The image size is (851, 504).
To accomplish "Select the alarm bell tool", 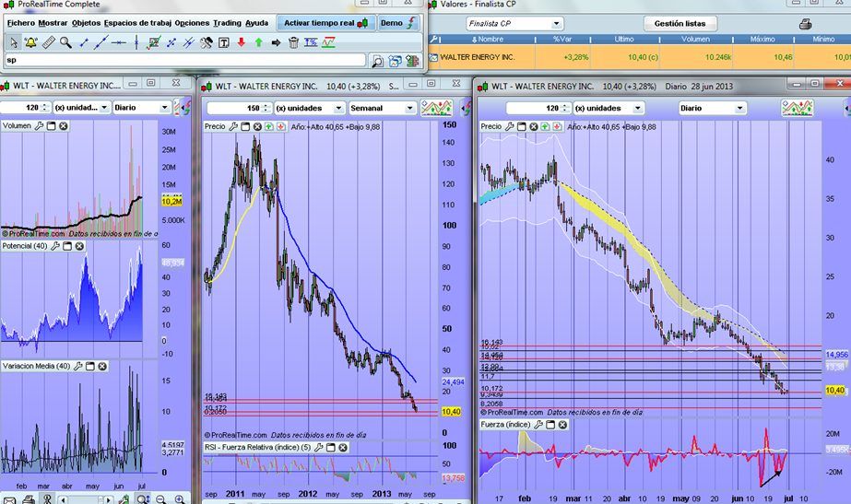I will pos(30,42).
